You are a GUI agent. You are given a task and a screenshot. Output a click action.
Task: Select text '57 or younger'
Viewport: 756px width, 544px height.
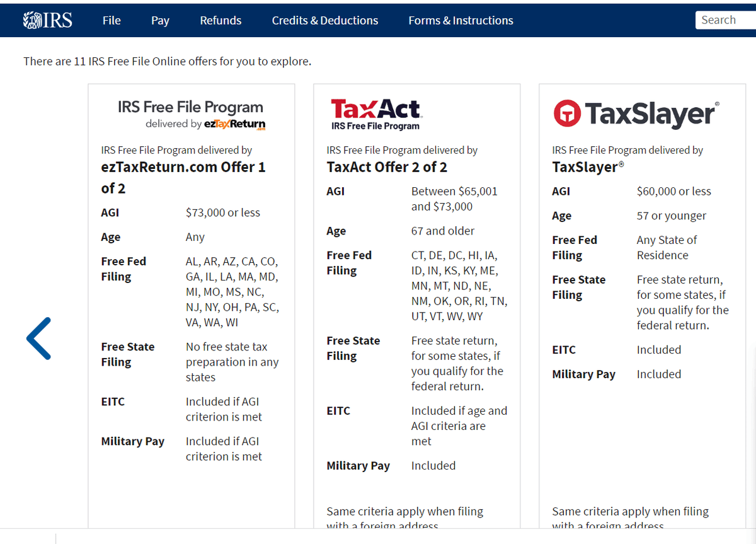point(672,216)
